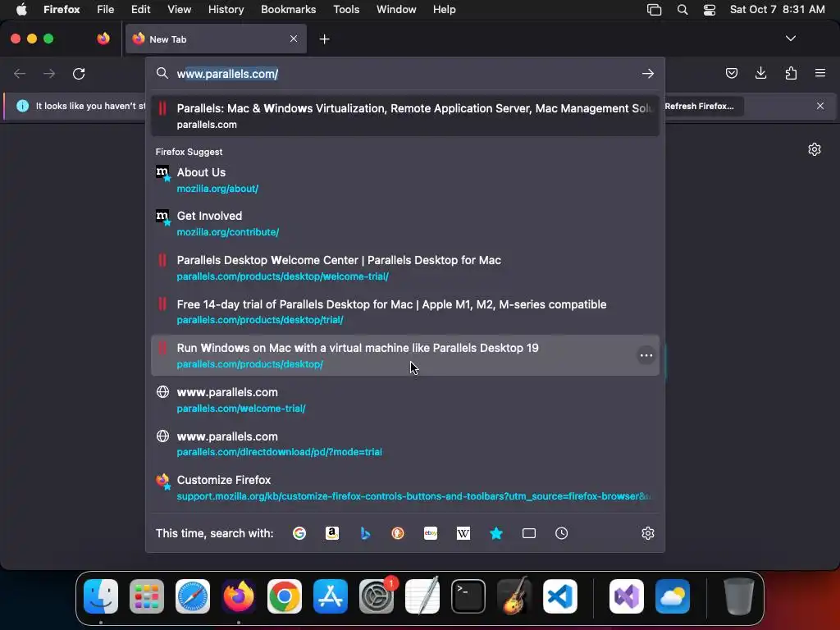Search this time with eBay

431,533
